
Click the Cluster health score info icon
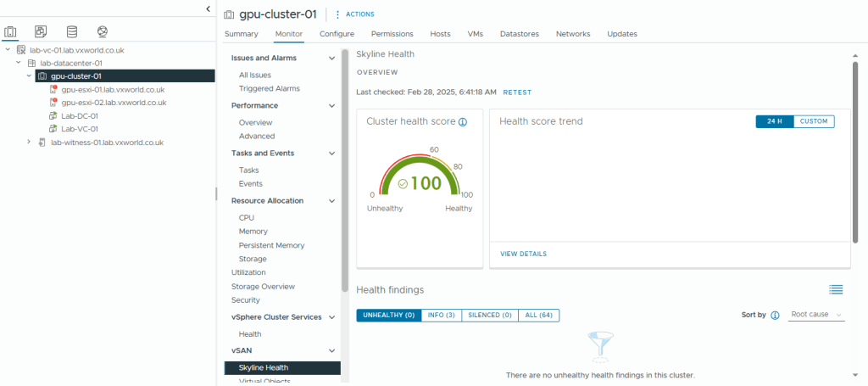(463, 122)
